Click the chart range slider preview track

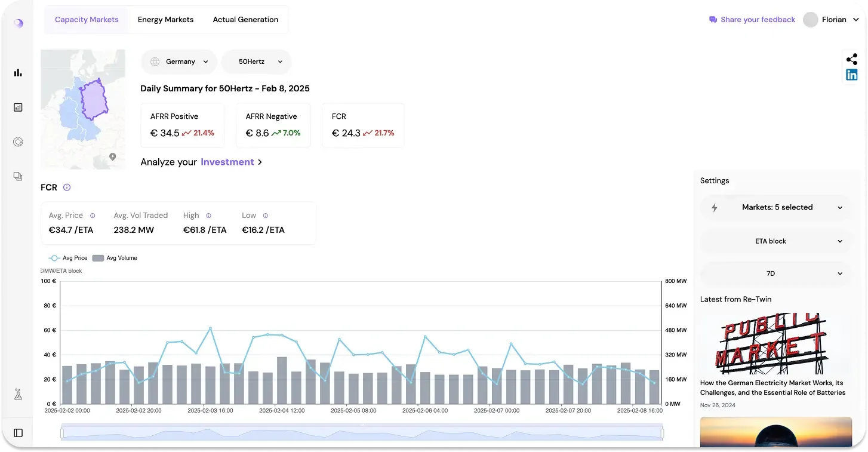(x=362, y=433)
